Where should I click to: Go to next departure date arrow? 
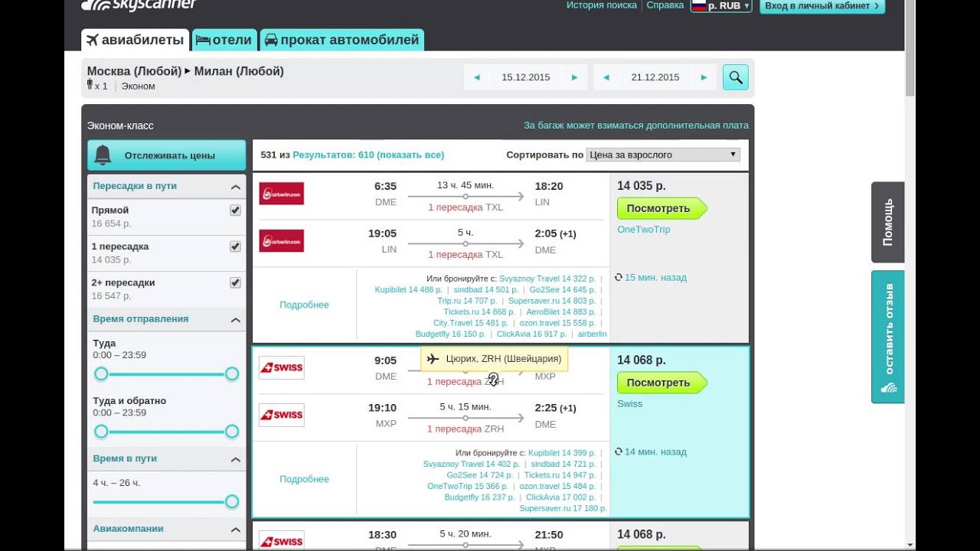[574, 77]
